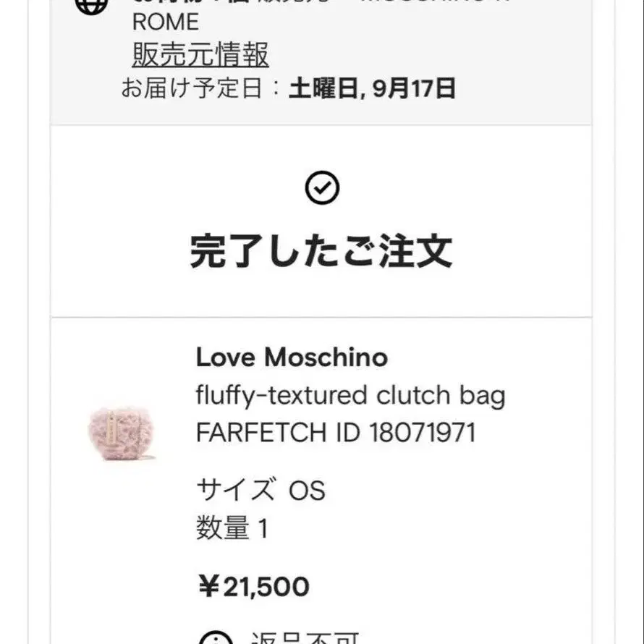Click the OS size value

(x=307, y=491)
